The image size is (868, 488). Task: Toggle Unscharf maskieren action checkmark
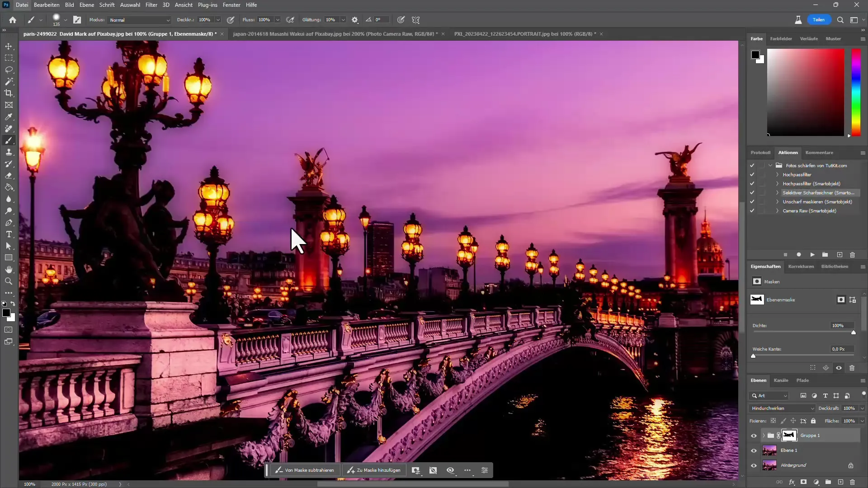click(x=752, y=202)
